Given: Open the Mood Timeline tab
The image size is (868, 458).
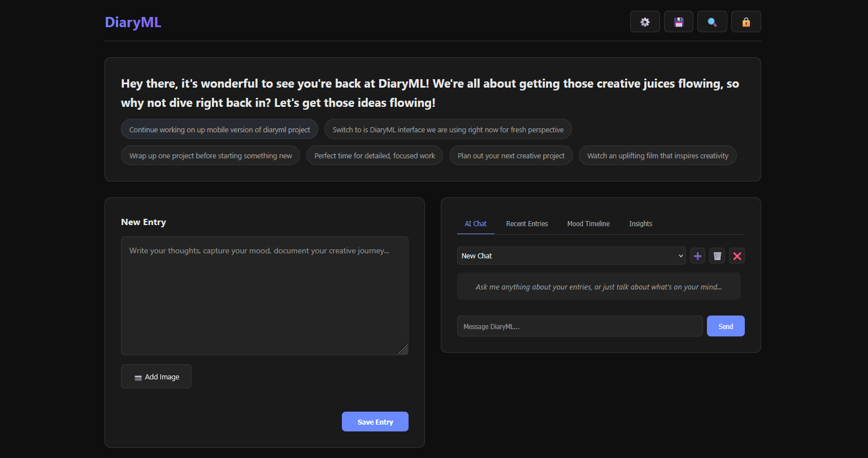Looking at the screenshot, I should 588,223.
